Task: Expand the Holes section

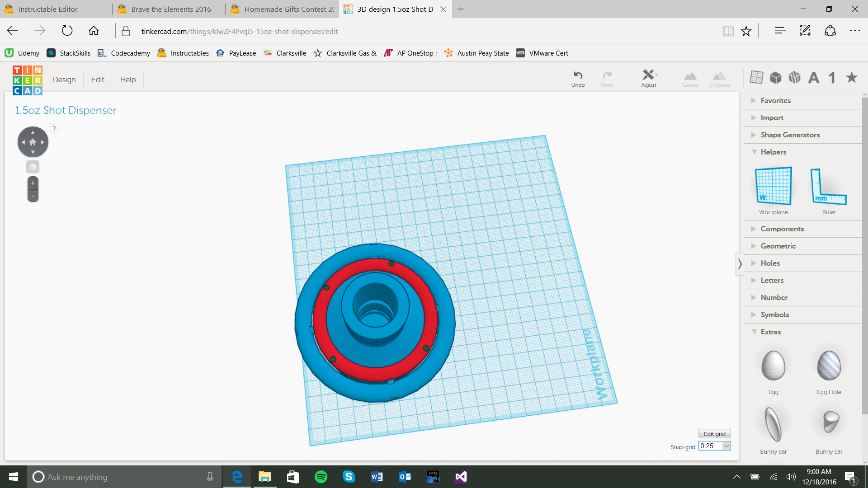Action: (x=770, y=263)
